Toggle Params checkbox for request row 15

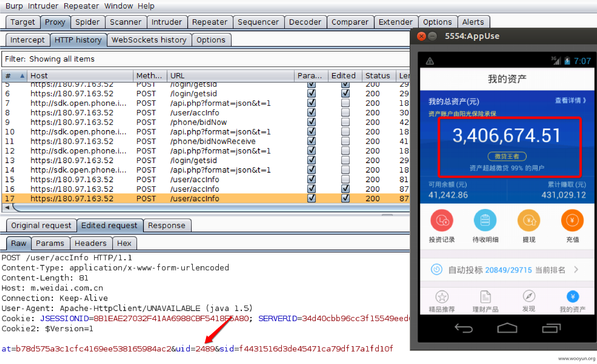point(311,179)
